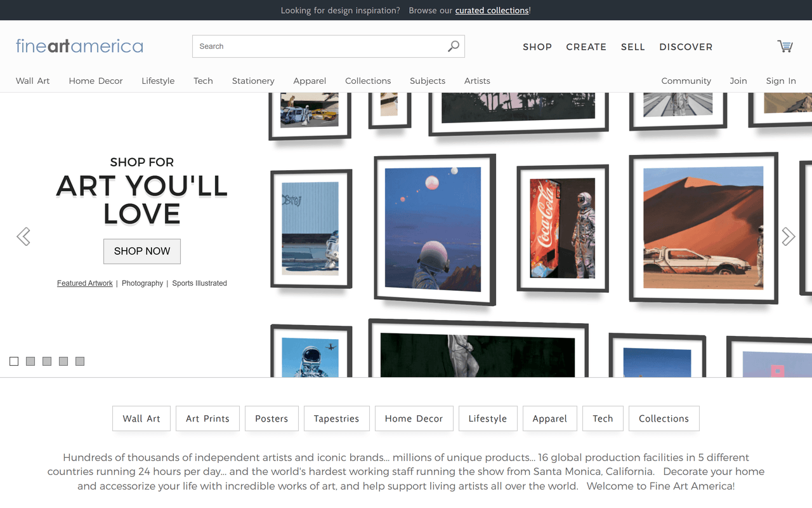Open Wall Art in the navigation bar
This screenshot has height=508, width=812.
pos(33,81)
